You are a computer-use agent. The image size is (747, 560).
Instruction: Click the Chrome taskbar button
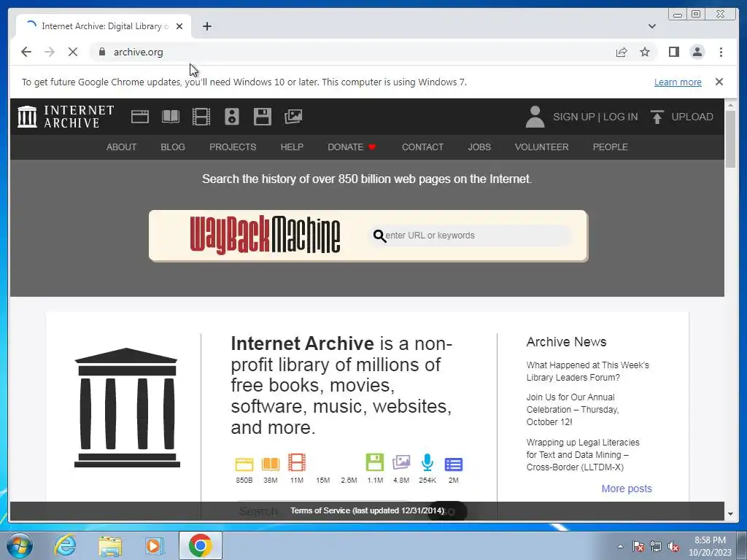click(x=201, y=545)
